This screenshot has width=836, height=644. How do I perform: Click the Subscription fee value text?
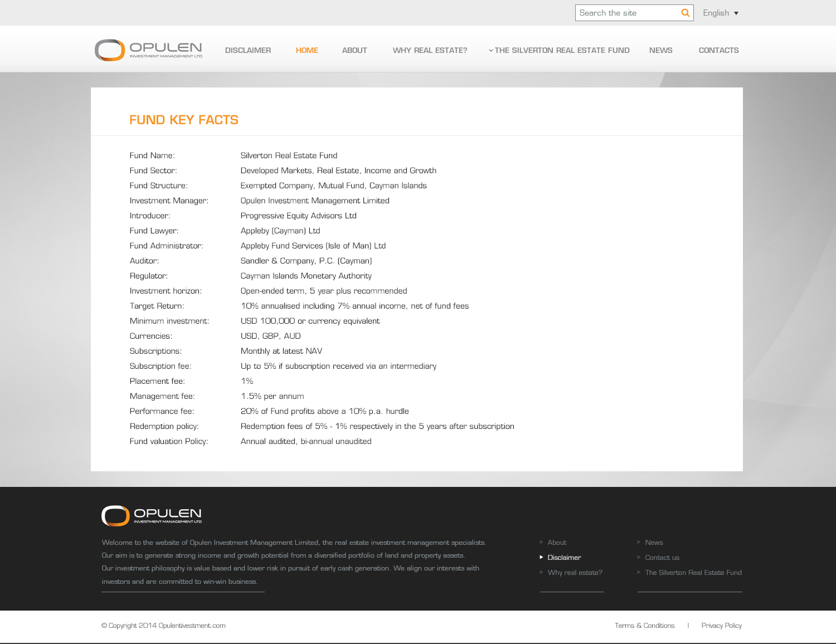coord(338,366)
